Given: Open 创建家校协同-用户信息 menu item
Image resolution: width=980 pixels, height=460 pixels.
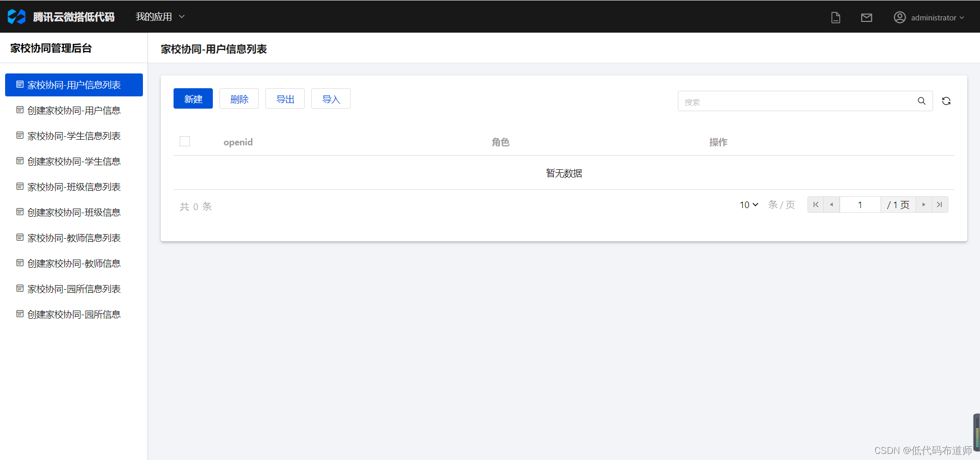Looking at the screenshot, I should point(74,110).
